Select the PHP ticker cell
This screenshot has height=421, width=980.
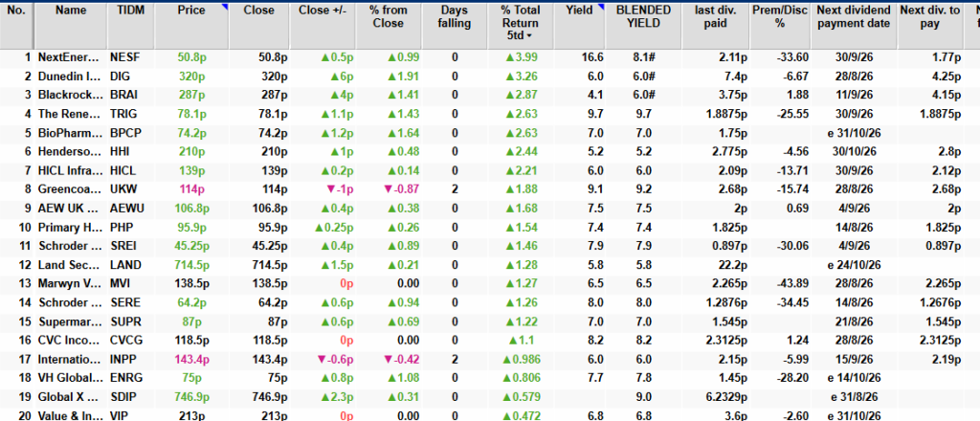tap(120, 228)
